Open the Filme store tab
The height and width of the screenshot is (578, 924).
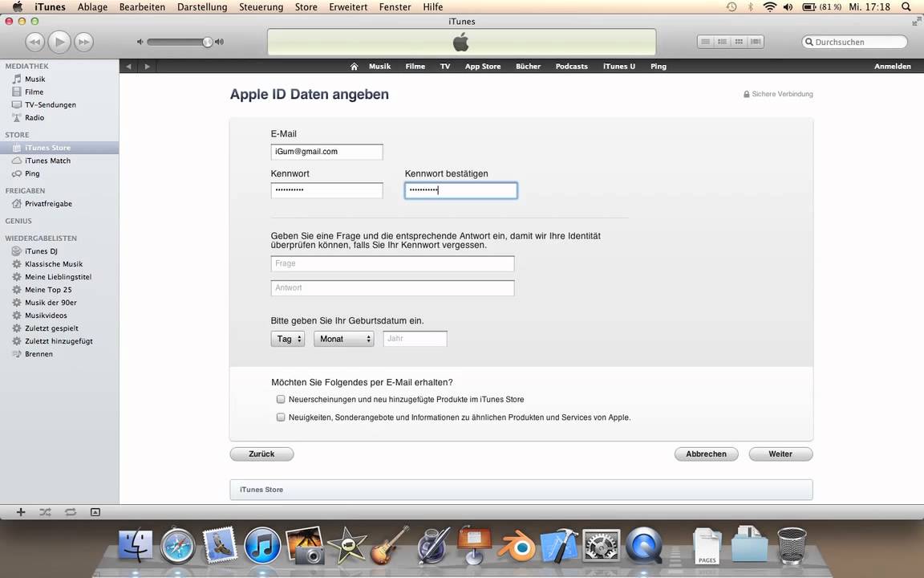[x=415, y=67]
